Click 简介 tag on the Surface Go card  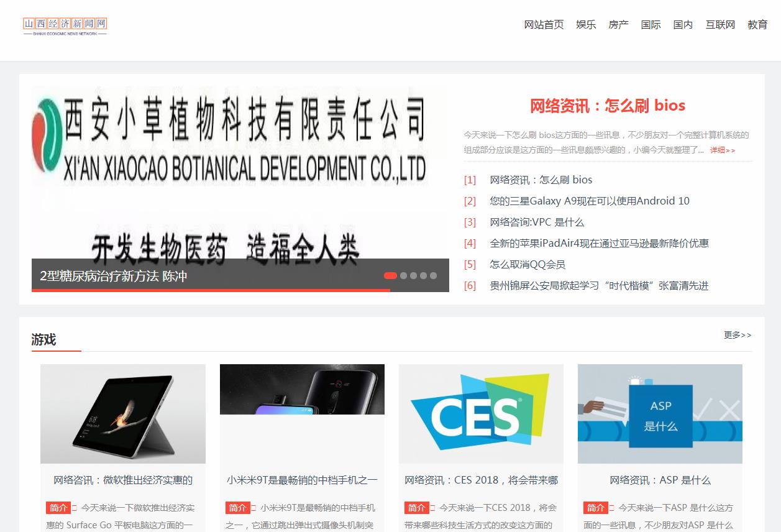click(58, 508)
